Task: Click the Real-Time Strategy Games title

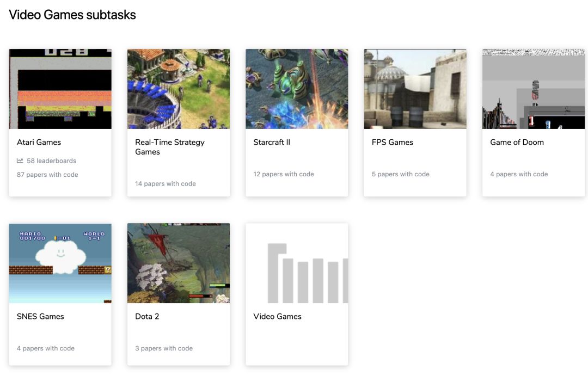Action: 169,147
